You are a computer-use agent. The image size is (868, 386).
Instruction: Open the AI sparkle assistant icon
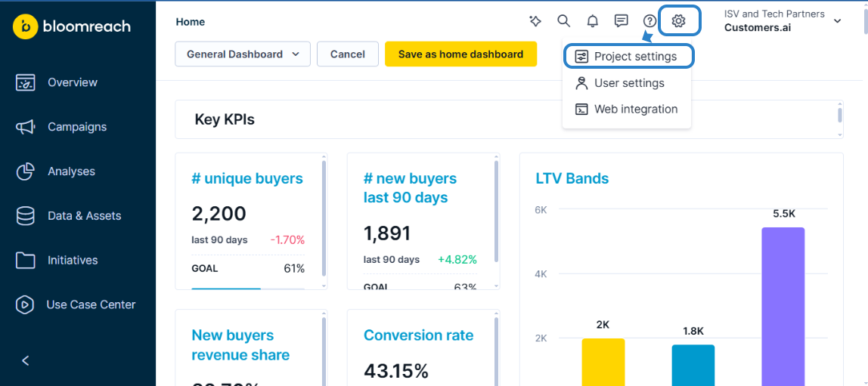click(x=535, y=21)
